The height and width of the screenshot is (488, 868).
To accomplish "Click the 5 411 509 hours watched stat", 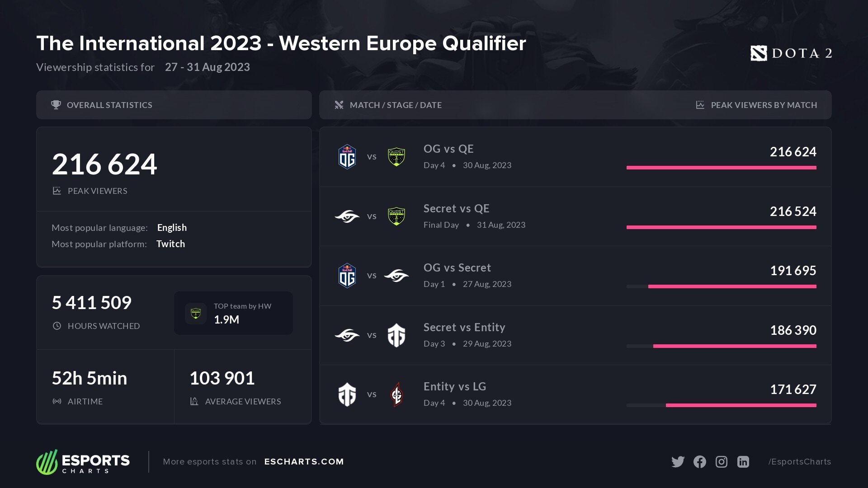I will (92, 303).
